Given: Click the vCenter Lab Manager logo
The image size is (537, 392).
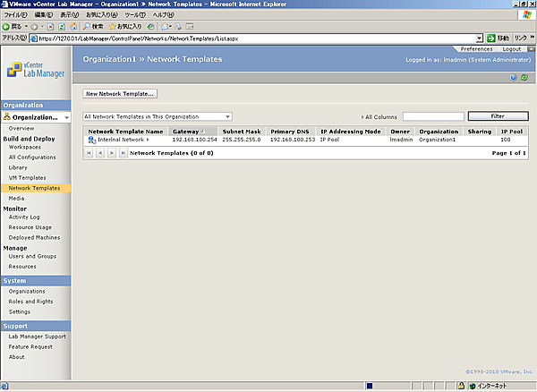Looking at the screenshot, I should coord(36,73).
